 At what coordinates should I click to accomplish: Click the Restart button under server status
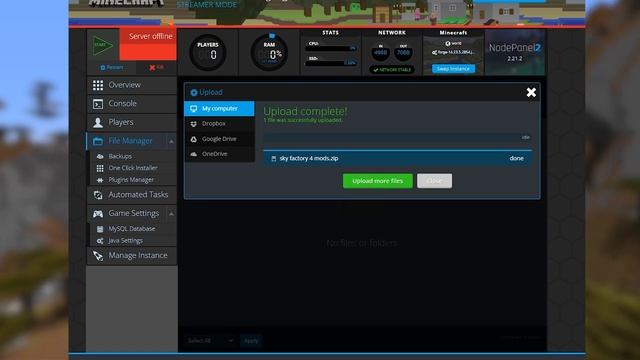tap(111, 67)
